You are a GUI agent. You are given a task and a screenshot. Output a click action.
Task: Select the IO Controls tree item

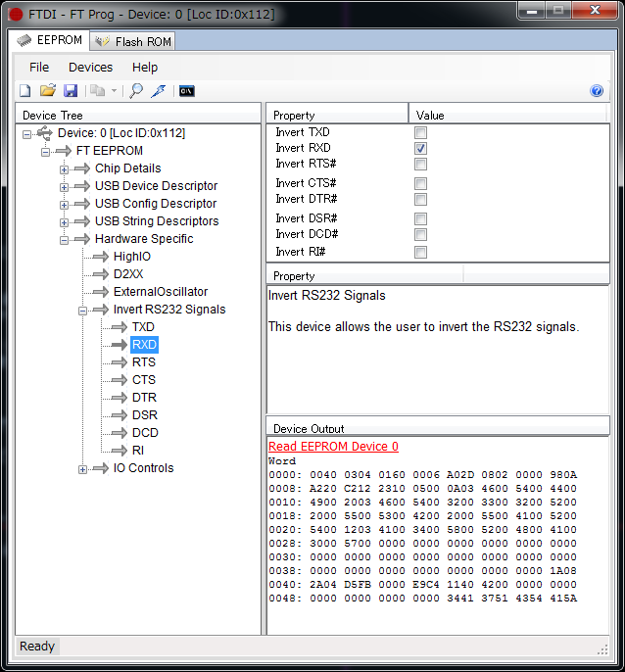click(x=143, y=468)
